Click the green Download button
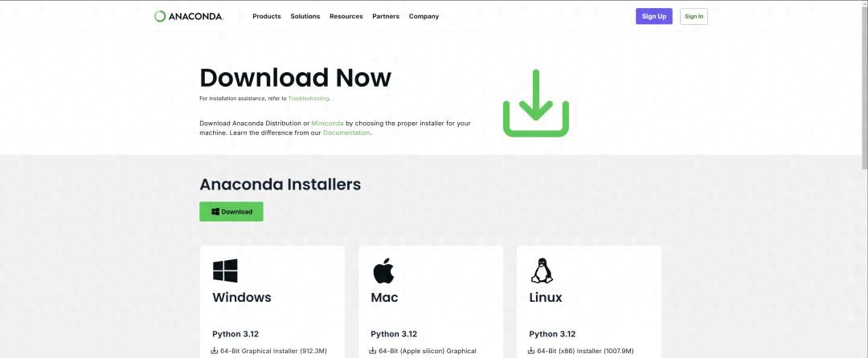868x358 pixels. (x=231, y=212)
